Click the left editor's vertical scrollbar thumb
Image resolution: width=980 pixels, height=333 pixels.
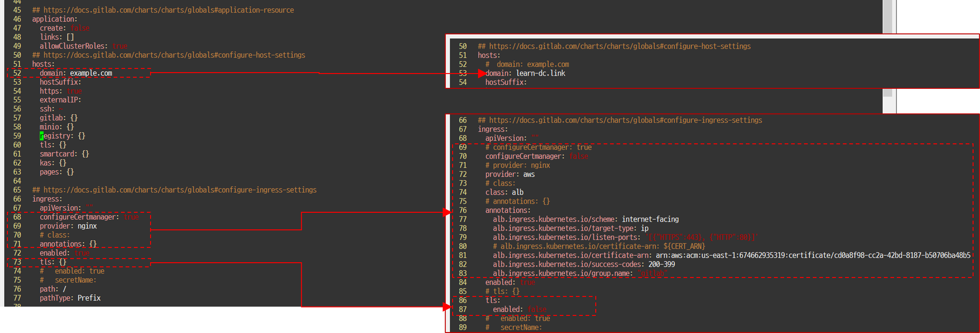tap(888, 48)
